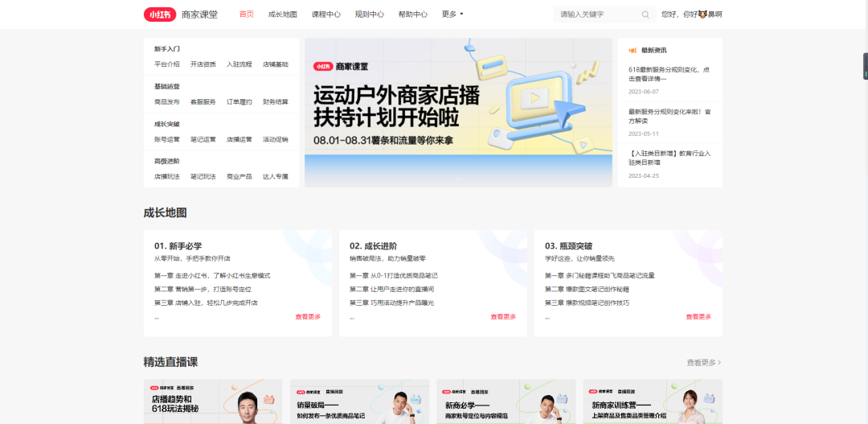This screenshot has width=868, height=424.
Task: Click the 运动户外商家店播 banner image
Action: pos(458,113)
